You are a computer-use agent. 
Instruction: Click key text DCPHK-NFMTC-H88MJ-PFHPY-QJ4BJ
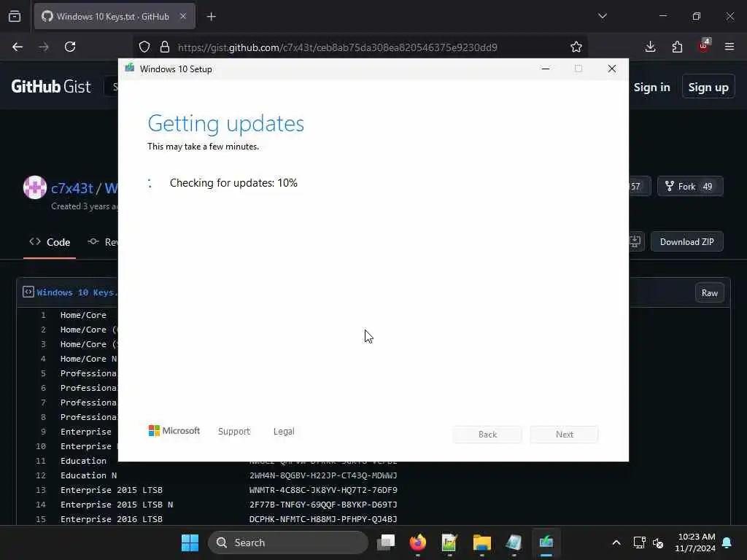point(323,519)
